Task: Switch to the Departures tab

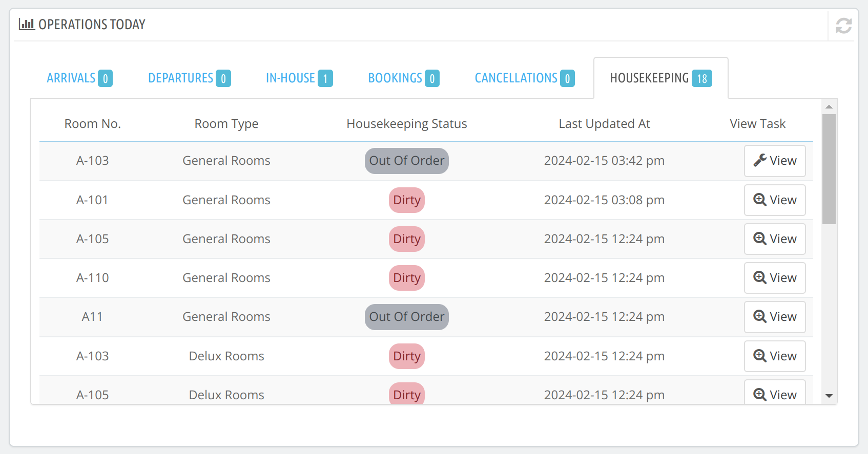Action: click(x=189, y=78)
